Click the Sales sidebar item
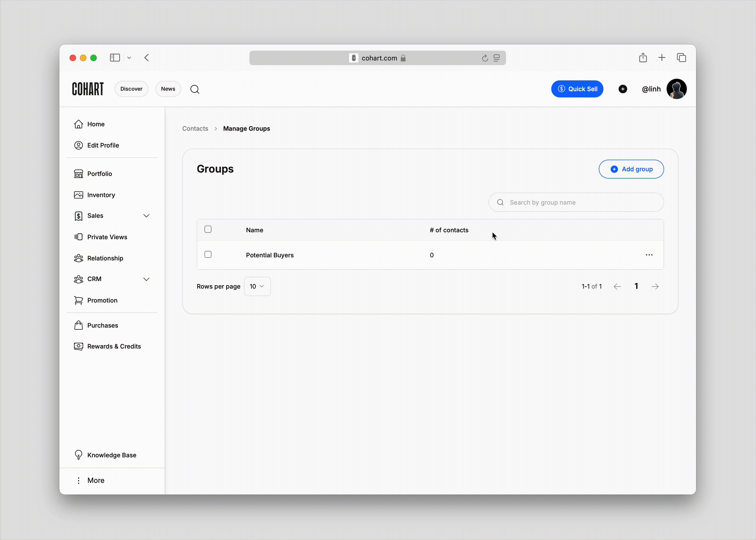 [112, 216]
